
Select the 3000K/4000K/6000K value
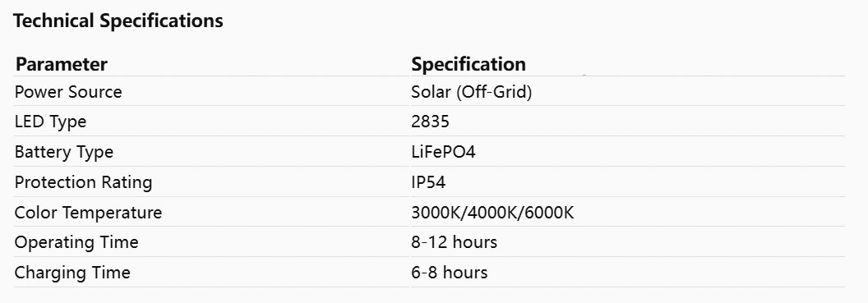pos(492,213)
